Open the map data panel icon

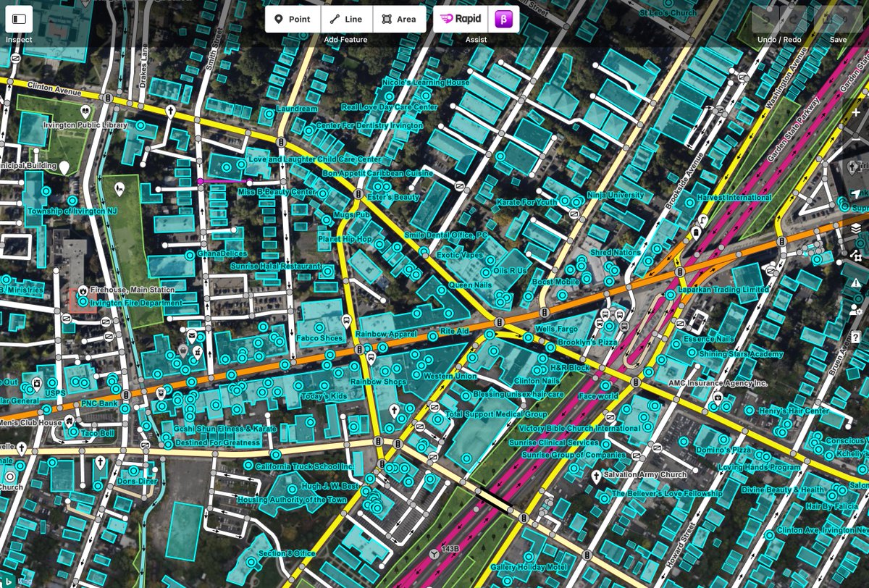point(856,255)
